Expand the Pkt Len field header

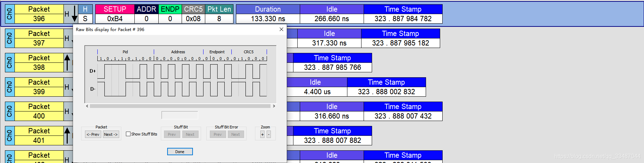tap(219, 9)
